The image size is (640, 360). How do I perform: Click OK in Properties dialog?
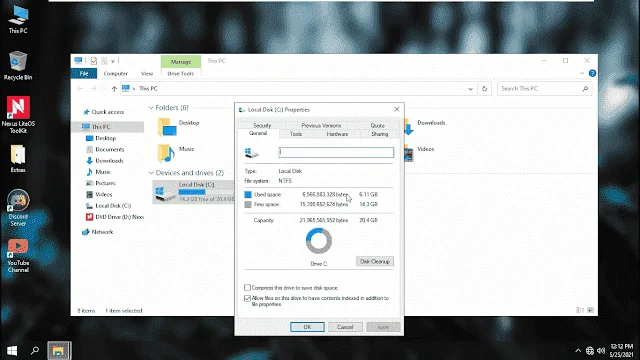pos(307,327)
